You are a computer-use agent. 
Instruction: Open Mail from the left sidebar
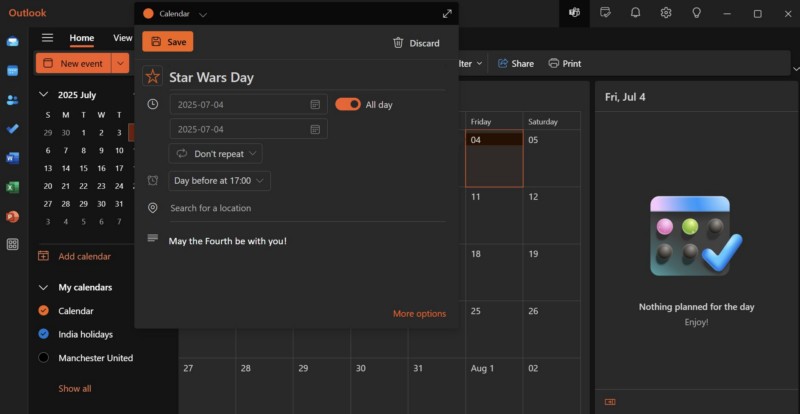[13, 42]
